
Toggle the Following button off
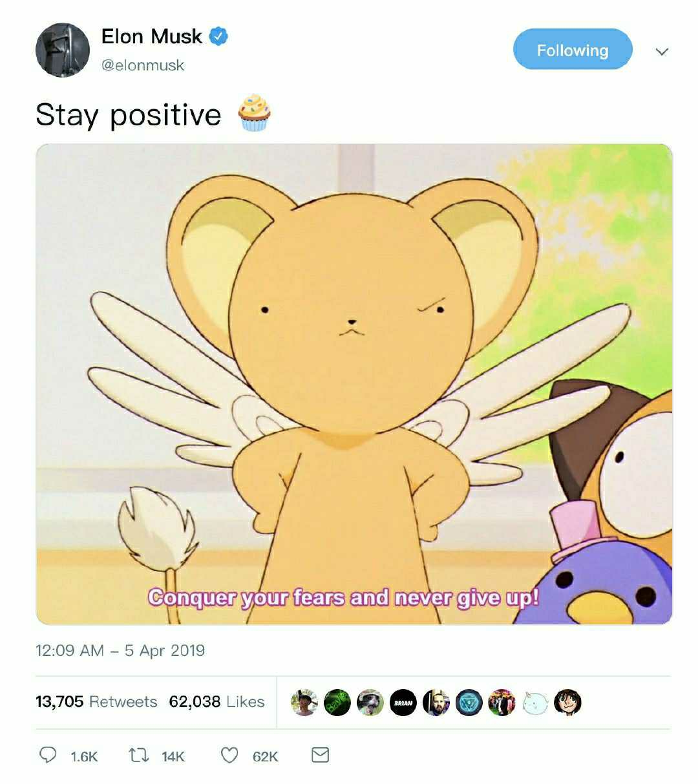[572, 50]
